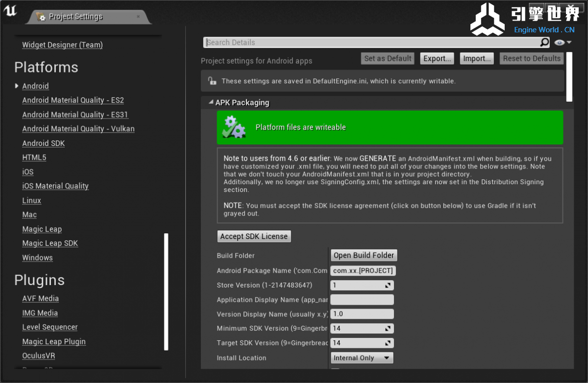Select the iOS platform settings
The image size is (588, 383).
[x=28, y=172]
